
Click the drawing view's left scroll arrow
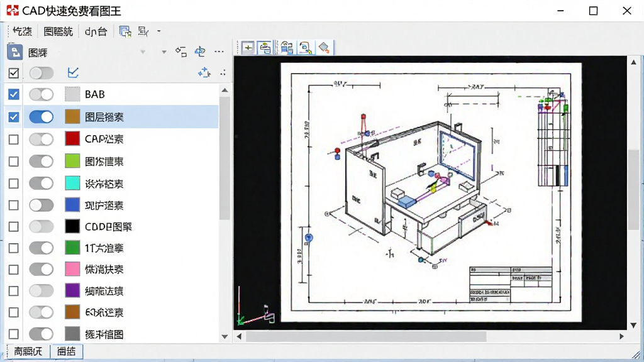tap(239, 336)
